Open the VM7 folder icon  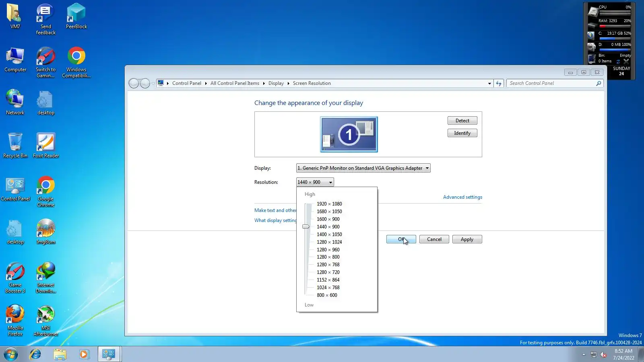point(15,16)
